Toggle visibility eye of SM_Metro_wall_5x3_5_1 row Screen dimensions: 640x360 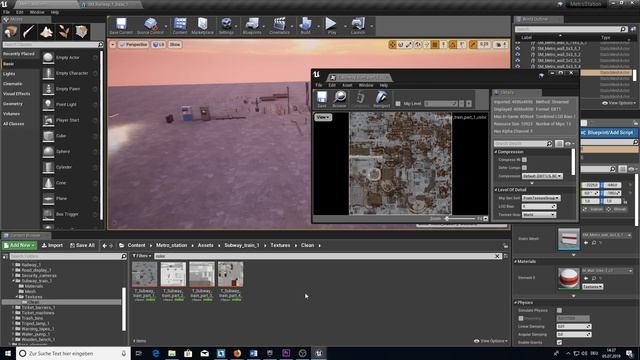click(518, 48)
